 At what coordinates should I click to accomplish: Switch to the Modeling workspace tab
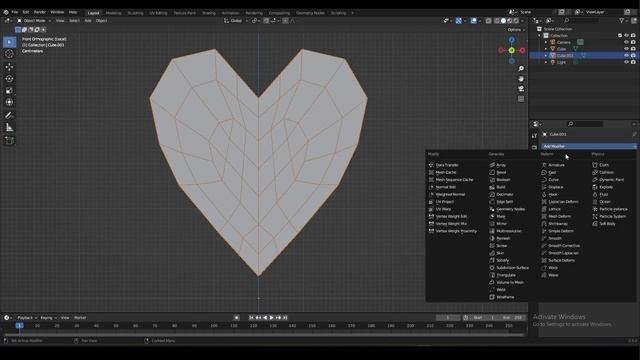click(x=113, y=13)
